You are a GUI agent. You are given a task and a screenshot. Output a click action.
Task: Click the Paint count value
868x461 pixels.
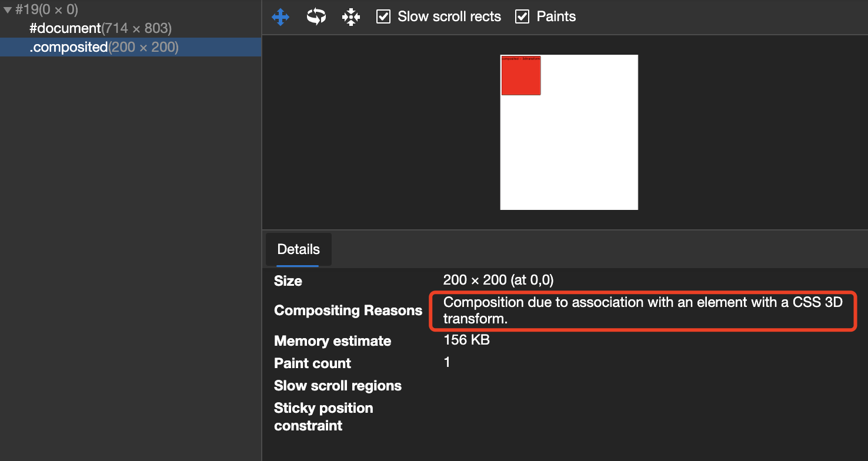coord(447,362)
